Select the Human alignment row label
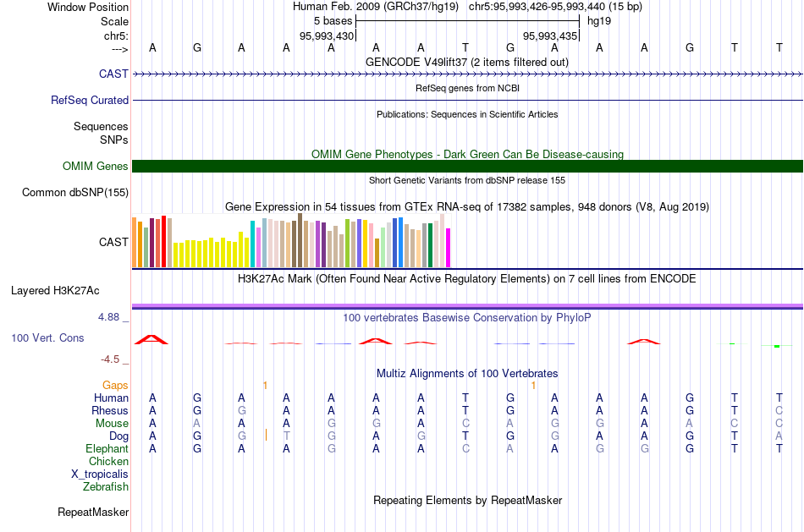This screenshot has height=532, width=804. [111, 398]
